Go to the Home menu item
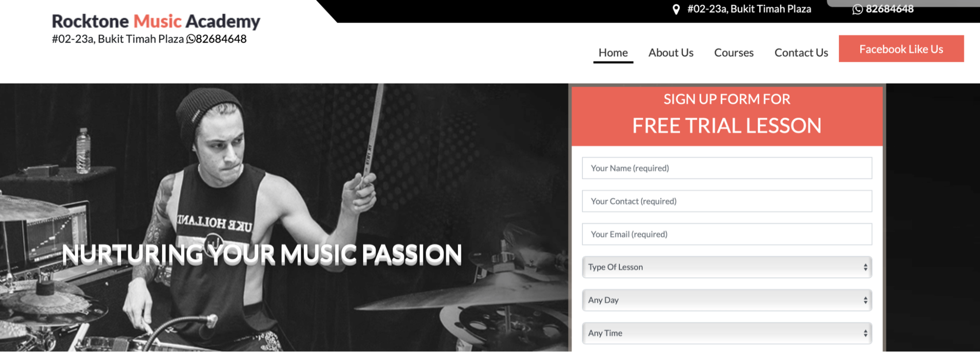The image size is (980, 352). tap(613, 52)
